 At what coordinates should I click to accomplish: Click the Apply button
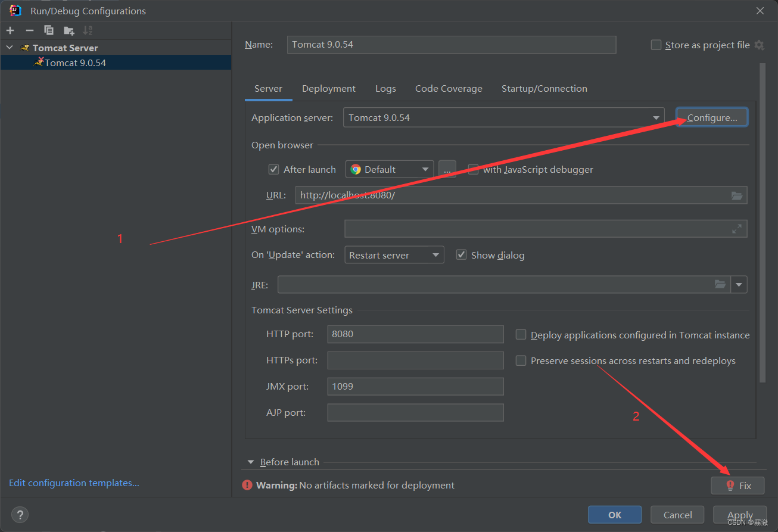coord(740,515)
